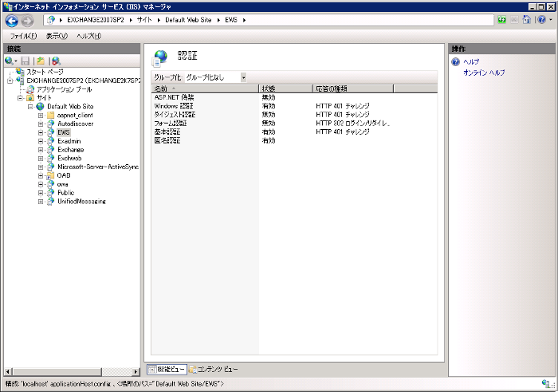Open the ファイル(F) menu
Viewport: 558px width, 392px height.
(23, 36)
